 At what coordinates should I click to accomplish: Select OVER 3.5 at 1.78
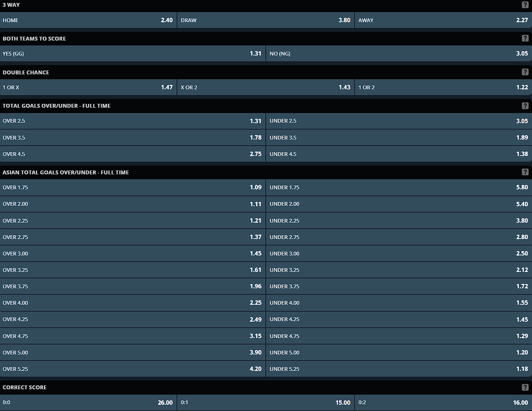coord(133,138)
